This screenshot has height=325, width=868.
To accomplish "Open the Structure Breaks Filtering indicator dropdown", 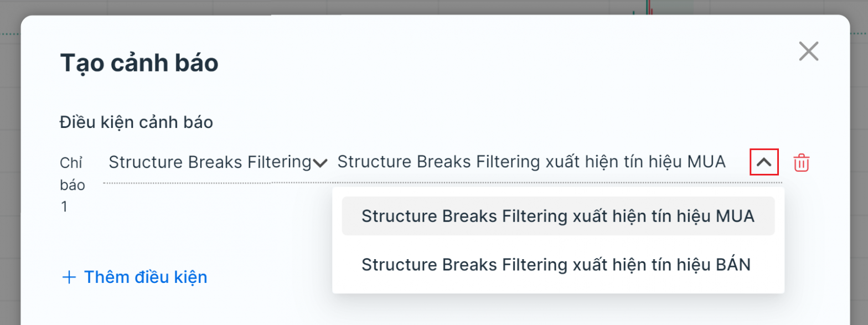I will point(210,162).
